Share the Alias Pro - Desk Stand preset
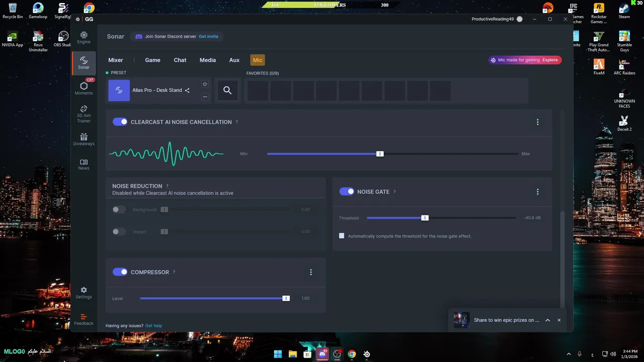Image resolution: width=644 pixels, height=362 pixels. pyautogui.click(x=187, y=90)
